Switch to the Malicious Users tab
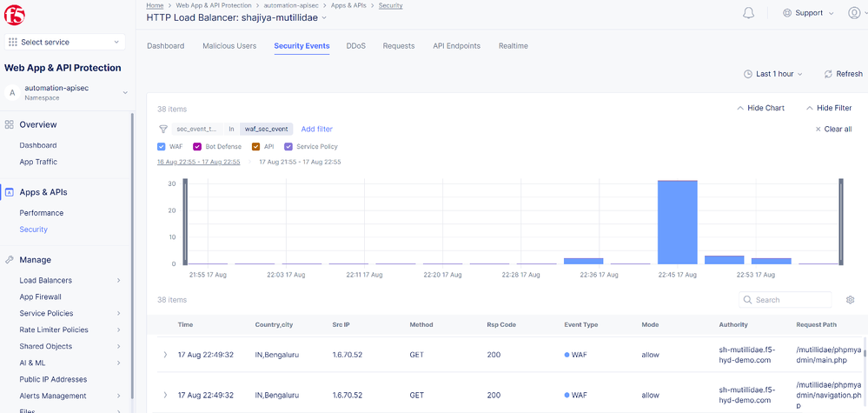 (x=229, y=46)
